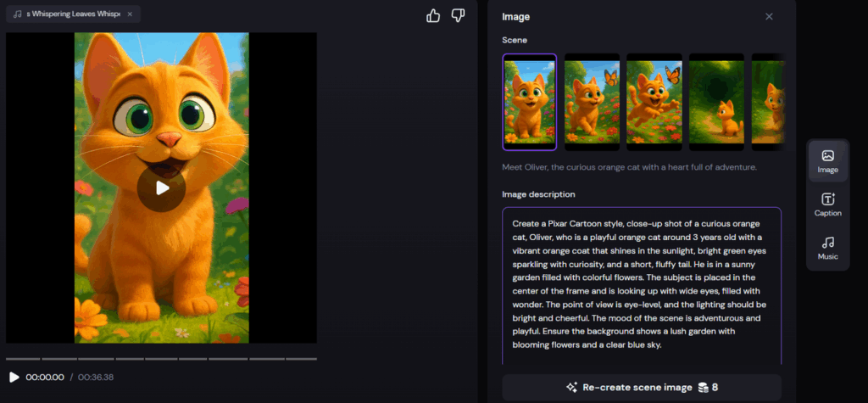This screenshot has width=868, height=403.
Task: Click the small play button below the timeline
Action: [14, 377]
